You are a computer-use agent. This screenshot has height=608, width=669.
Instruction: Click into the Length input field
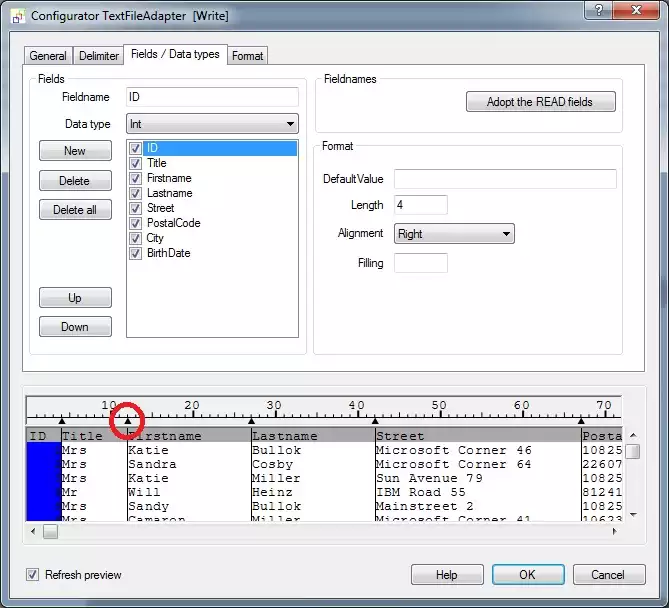click(x=420, y=205)
